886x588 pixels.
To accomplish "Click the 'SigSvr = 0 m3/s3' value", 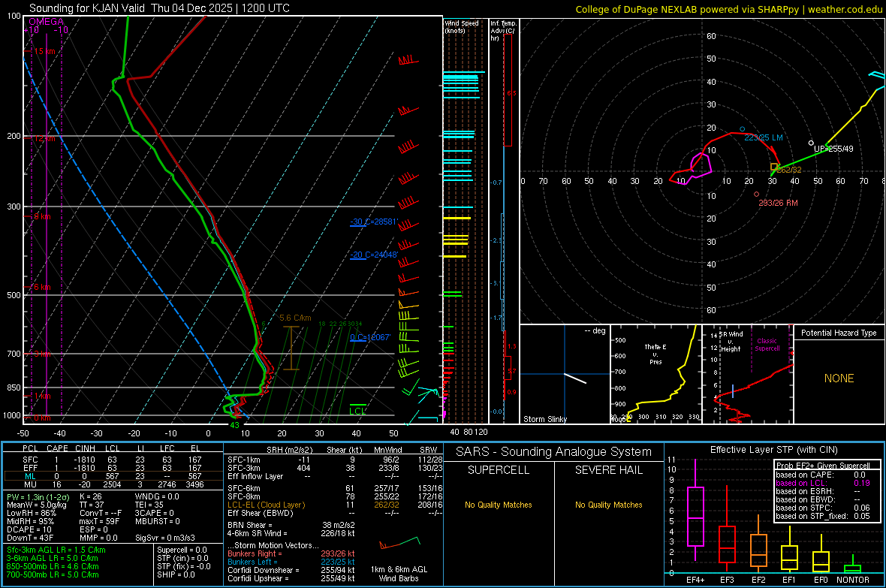I will (x=165, y=538).
